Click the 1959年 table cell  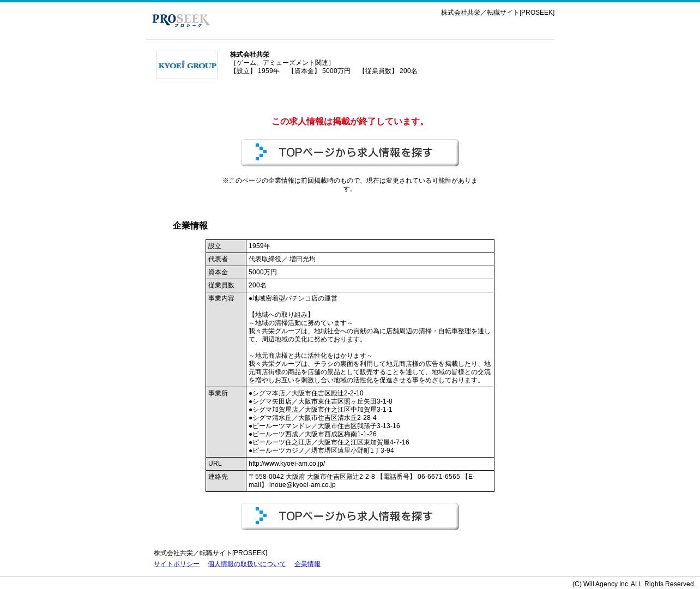[x=370, y=247]
